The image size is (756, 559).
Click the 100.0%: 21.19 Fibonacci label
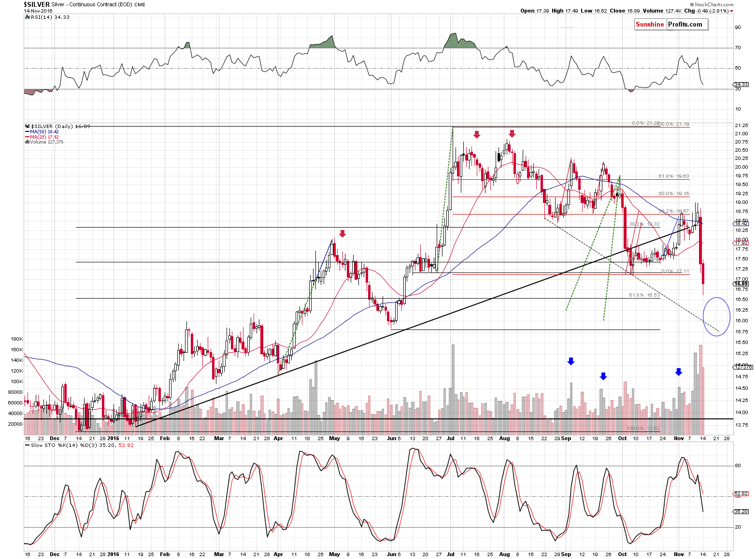click(673, 124)
